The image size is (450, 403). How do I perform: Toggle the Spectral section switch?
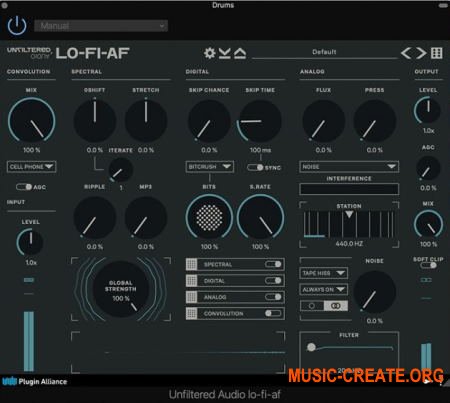pos(273,264)
